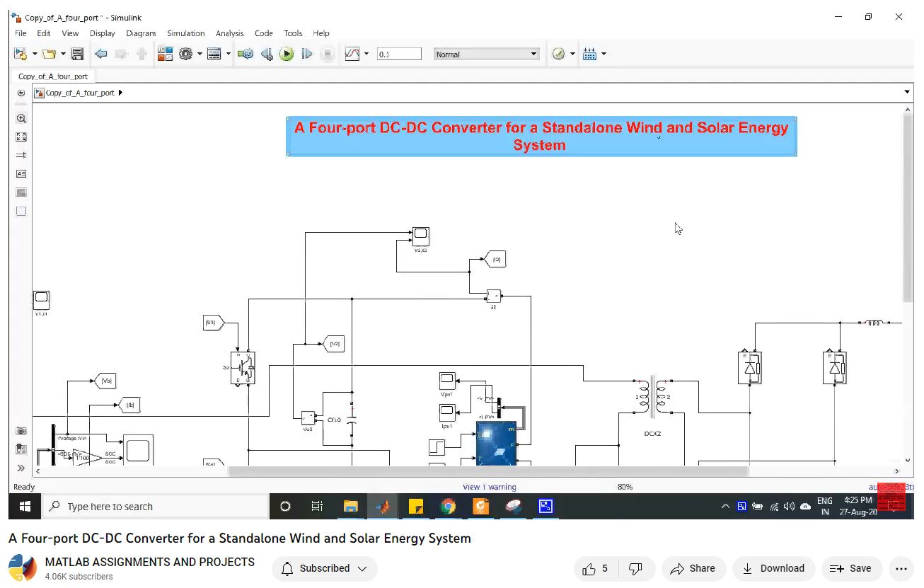
Task: Switch to the Copy_of_A_four_port tab
Action: pos(53,76)
